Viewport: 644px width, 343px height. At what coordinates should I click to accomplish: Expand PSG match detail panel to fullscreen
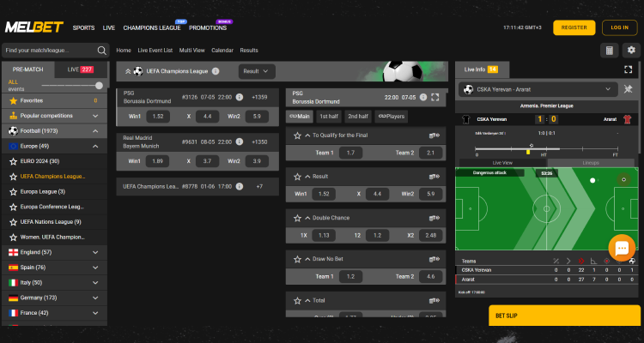[435, 98]
